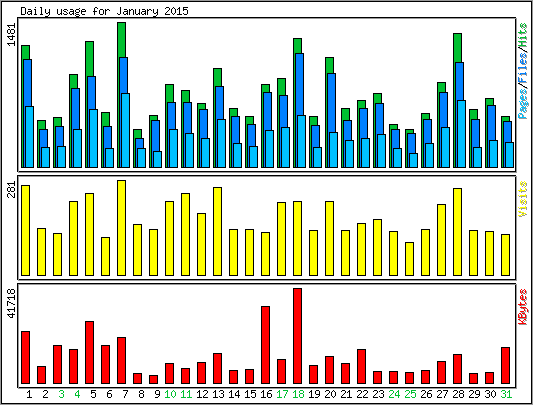Click green day label 4
This screenshot has width=533, height=405.
77,394
